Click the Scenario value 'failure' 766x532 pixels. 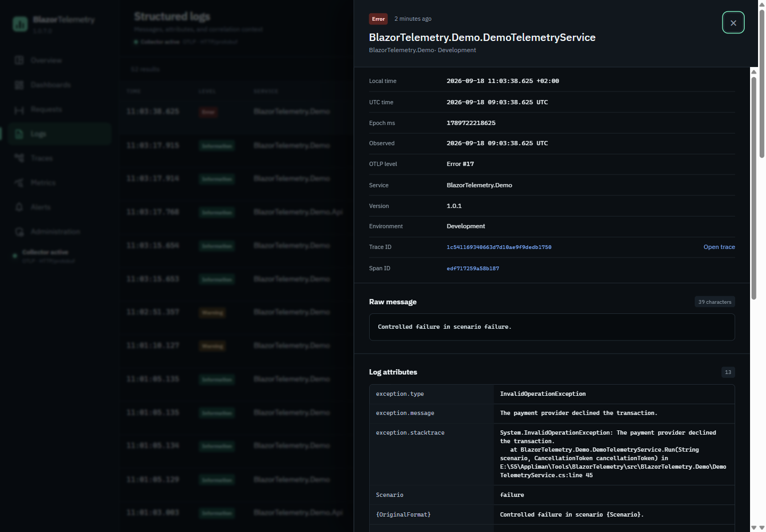coord(512,495)
